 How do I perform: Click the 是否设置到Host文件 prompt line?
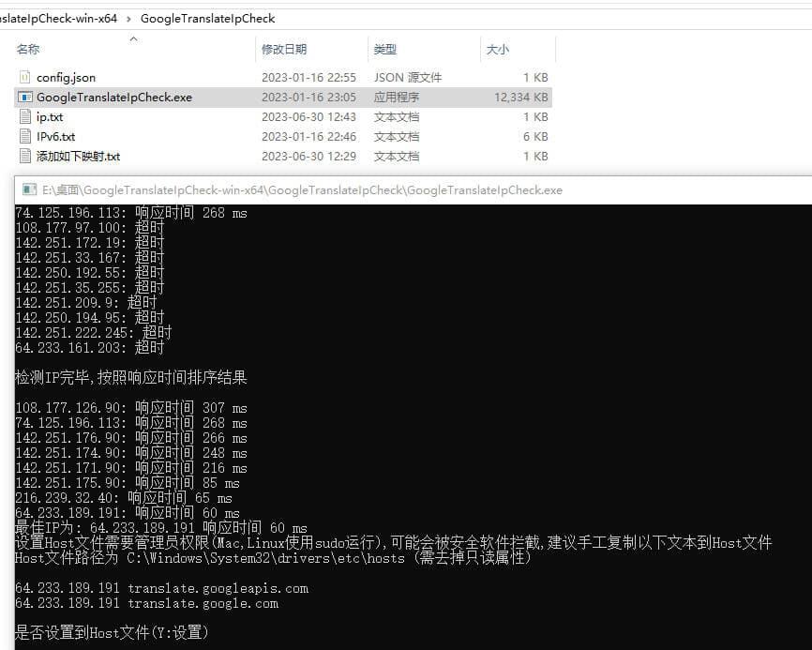click(x=112, y=633)
